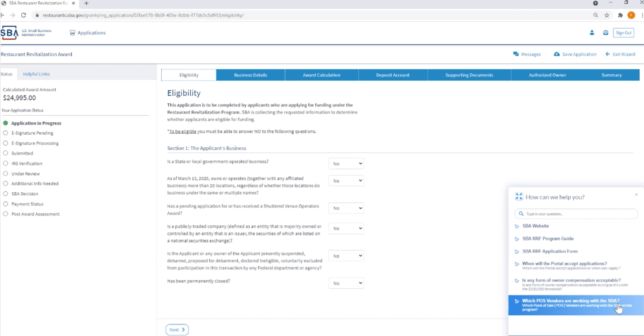
Task: Open owner compensation acceptable question
Action: pyautogui.click(x=575, y=285)
